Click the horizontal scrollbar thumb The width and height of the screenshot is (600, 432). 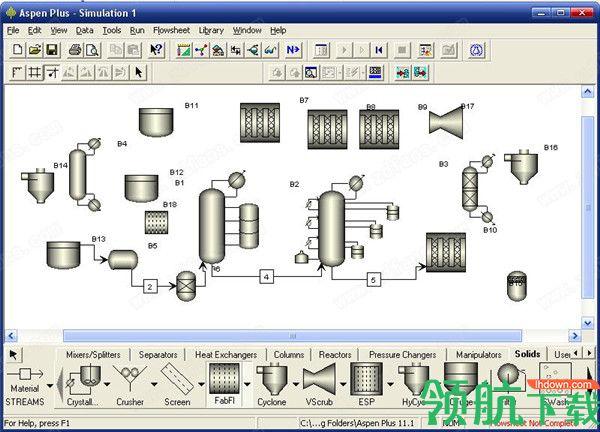[292, 336]
